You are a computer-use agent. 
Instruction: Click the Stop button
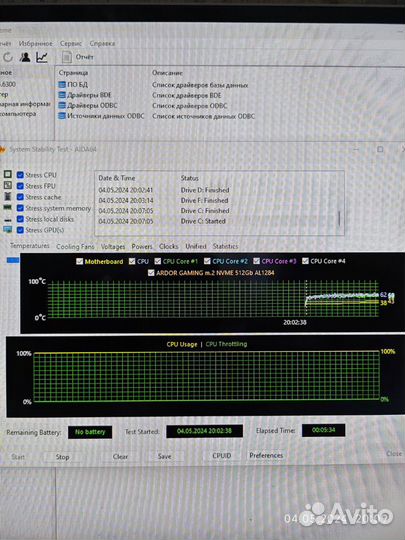tap(62, 457)
